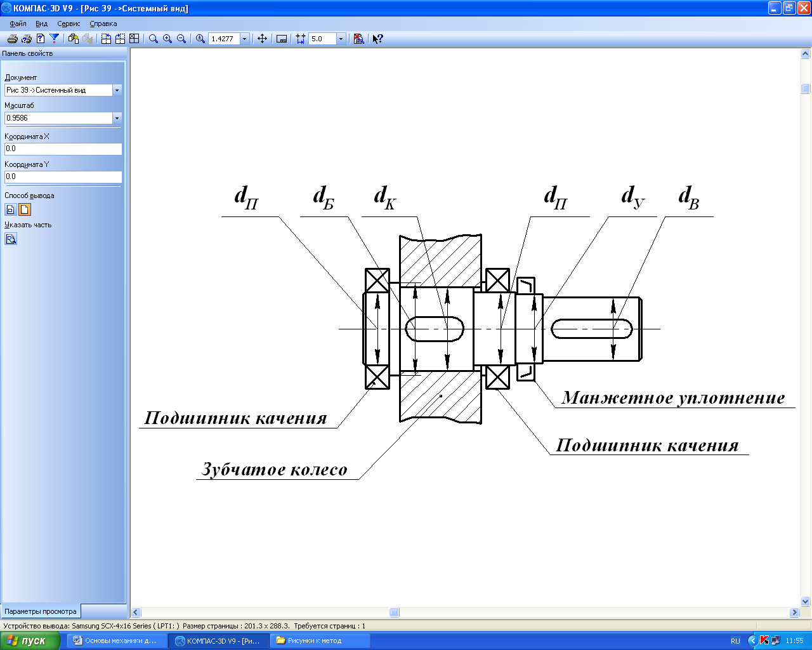
Task: Open the 5.0 step dropdown
Action: (x=341, y=39)
